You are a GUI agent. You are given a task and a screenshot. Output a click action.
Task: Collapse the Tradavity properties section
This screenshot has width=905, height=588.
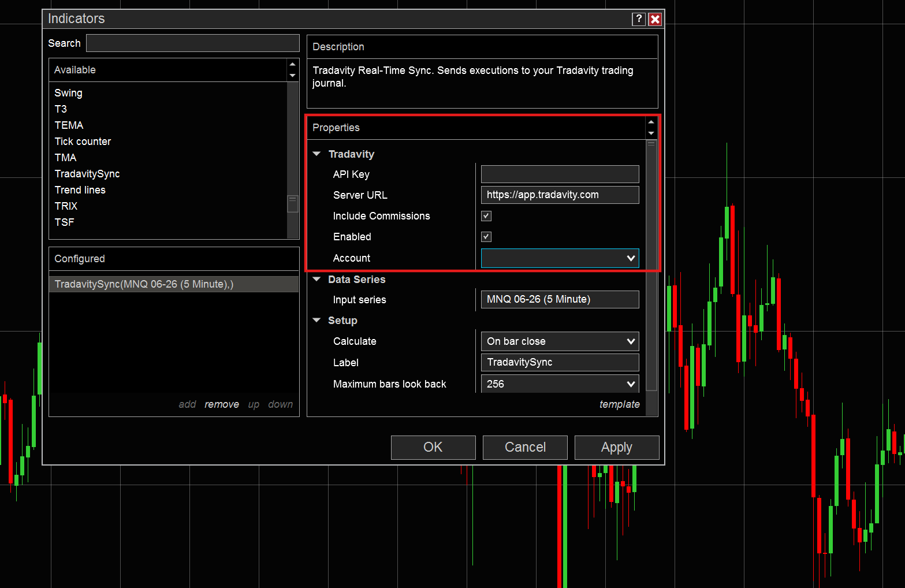point(316,154)
